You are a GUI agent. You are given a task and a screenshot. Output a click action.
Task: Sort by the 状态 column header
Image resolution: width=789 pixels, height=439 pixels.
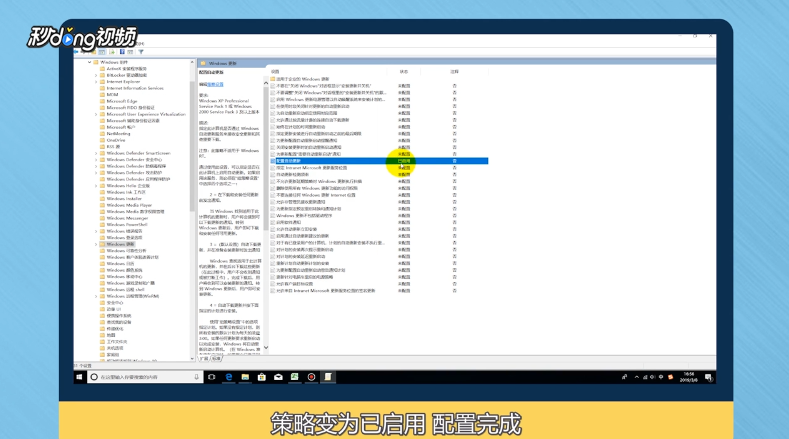[x=404, y=72]
